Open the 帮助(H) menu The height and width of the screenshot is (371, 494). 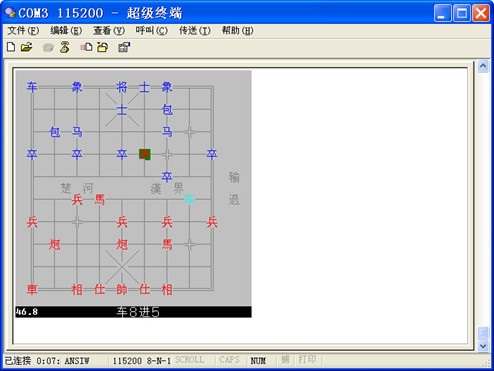238,31
